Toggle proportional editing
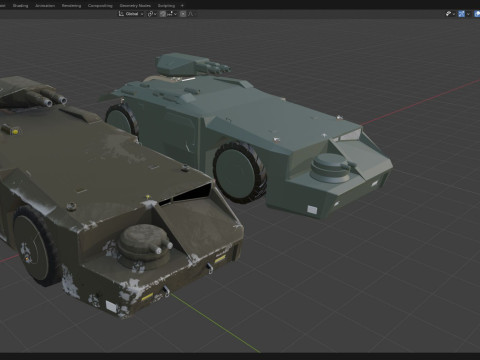This screenshot has width=480, height=360. 183,14
